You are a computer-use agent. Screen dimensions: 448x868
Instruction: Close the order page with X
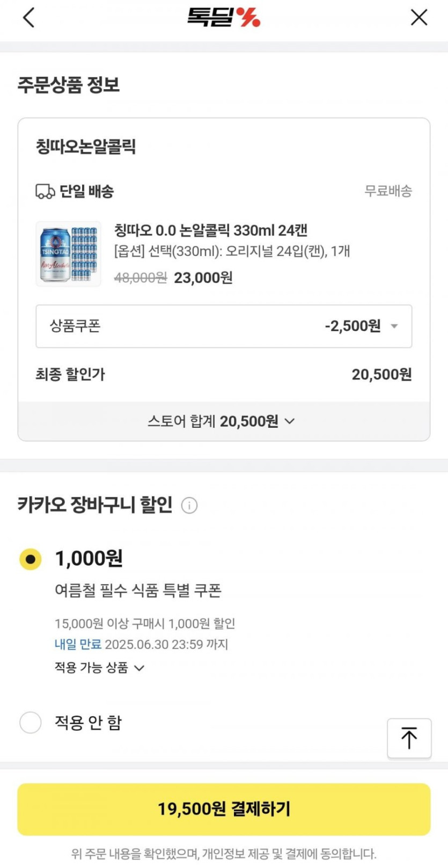coord(419,18)
